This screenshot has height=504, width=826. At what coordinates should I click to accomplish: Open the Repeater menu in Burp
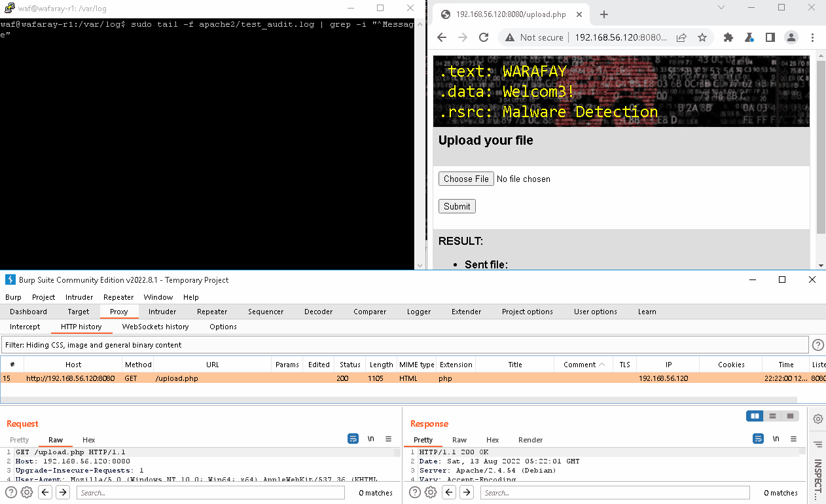118,297
